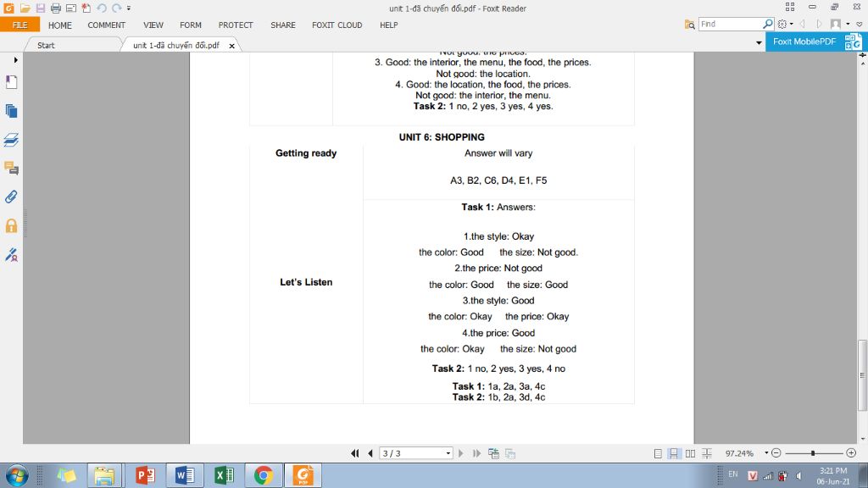This screenshot has width=868, height=488.
Task: Click the heart icon at the ribbon's right end
Action: tap(860, 25)
